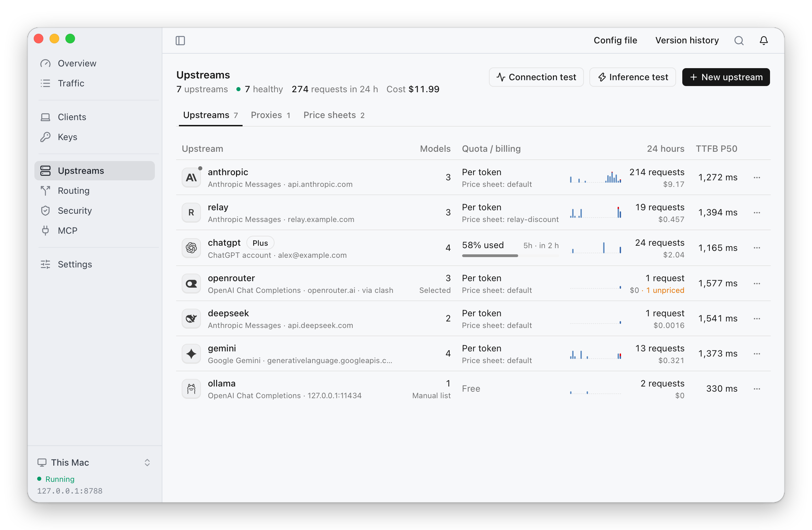This screenshot has height=530, width=812.
Task: Click the 'Running' status label
Action: (x=60, y=479)
